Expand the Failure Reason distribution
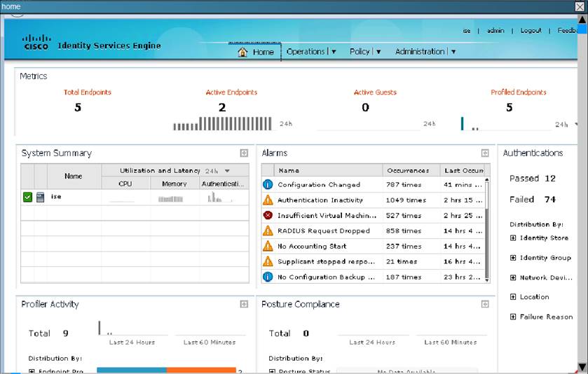The height and width of the screenshot is (374, 588). click(513, 317)
